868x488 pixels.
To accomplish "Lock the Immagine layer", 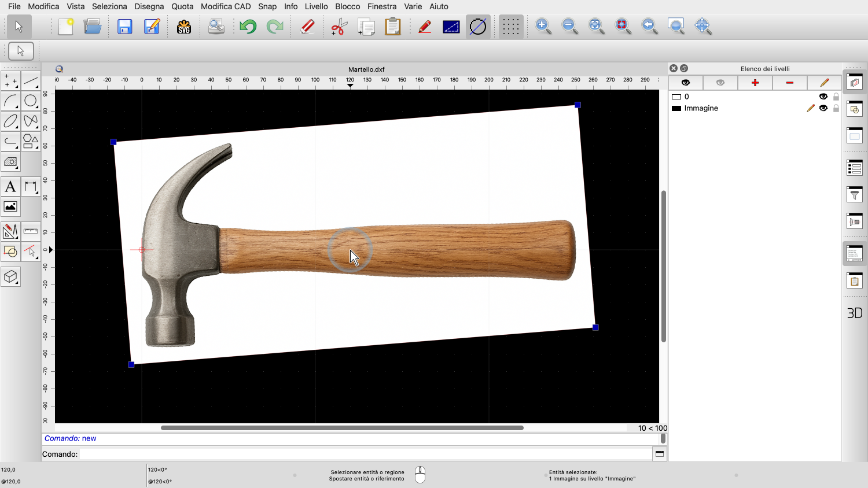I will (836, 108).
